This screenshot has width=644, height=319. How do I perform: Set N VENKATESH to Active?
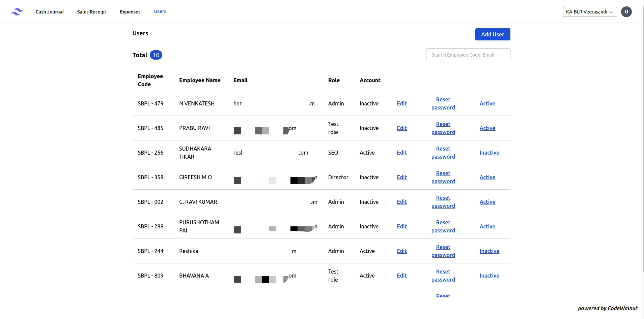pos(487,103)
